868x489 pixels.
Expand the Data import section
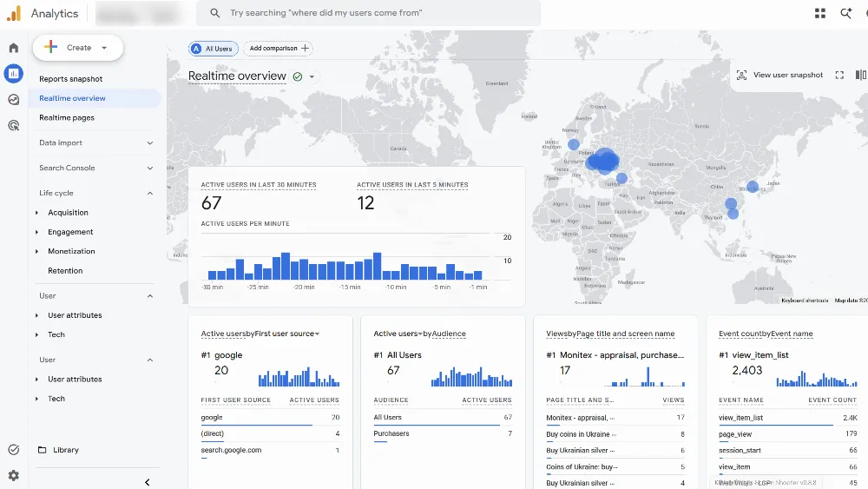[95, 143]
